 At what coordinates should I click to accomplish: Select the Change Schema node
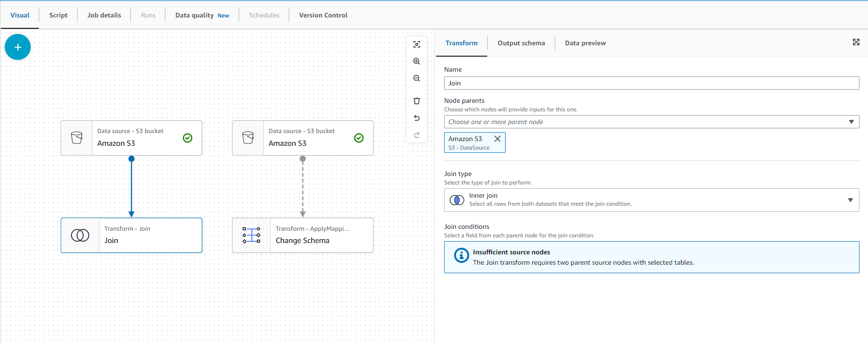(x=303, y=235)
